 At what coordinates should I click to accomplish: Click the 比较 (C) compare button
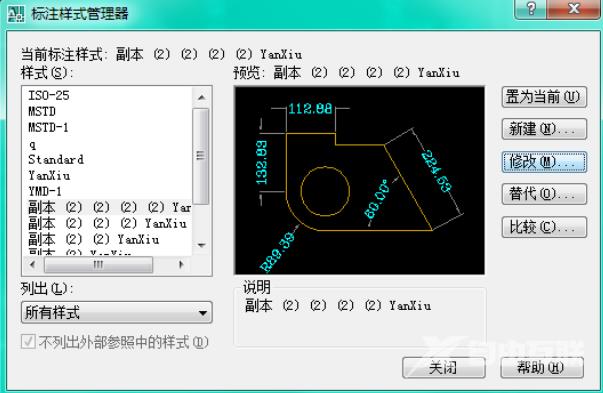544,227
